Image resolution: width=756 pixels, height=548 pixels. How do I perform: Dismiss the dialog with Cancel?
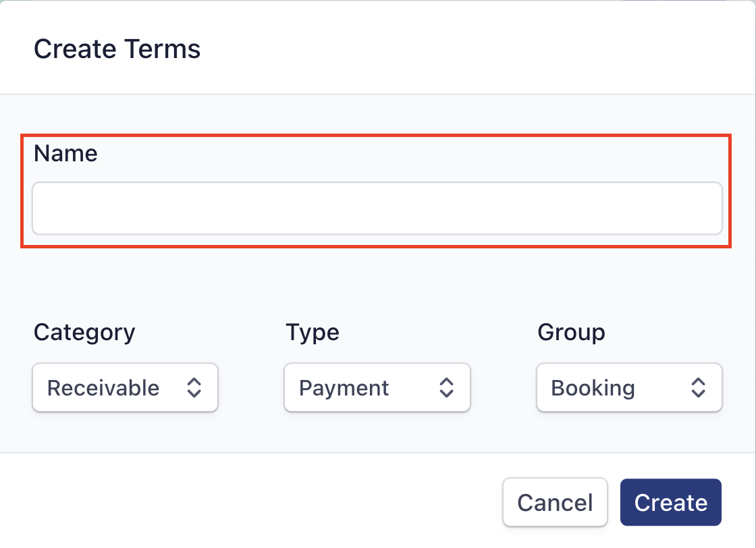(x=555, y=503)
